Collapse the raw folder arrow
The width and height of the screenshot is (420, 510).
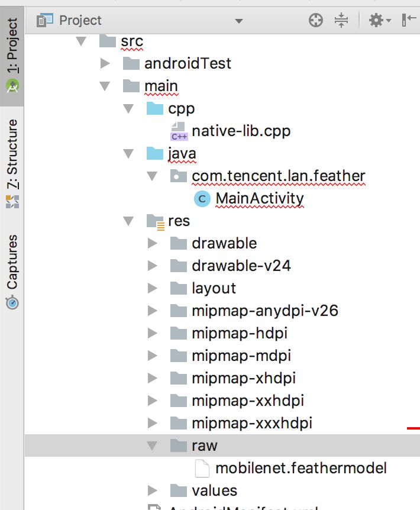(x=152, y=446)
